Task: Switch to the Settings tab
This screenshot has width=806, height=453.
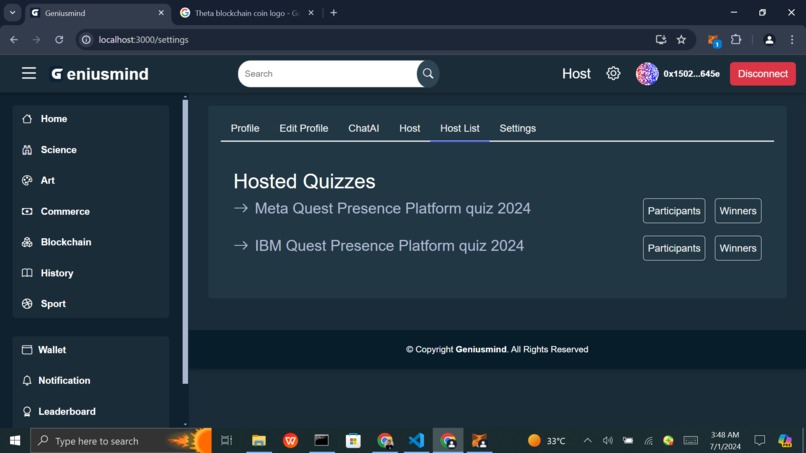Action: tap(518, 129)
